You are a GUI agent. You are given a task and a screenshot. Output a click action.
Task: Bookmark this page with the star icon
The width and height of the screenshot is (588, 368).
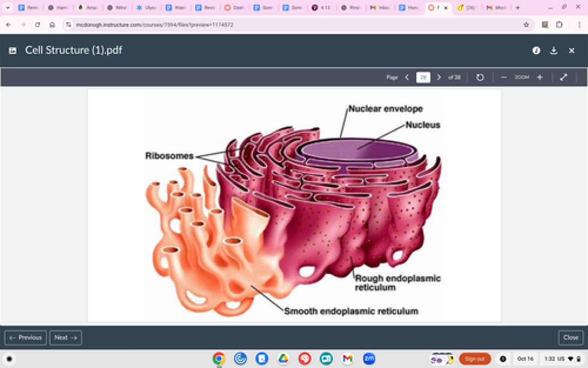(x=526, y=25)
